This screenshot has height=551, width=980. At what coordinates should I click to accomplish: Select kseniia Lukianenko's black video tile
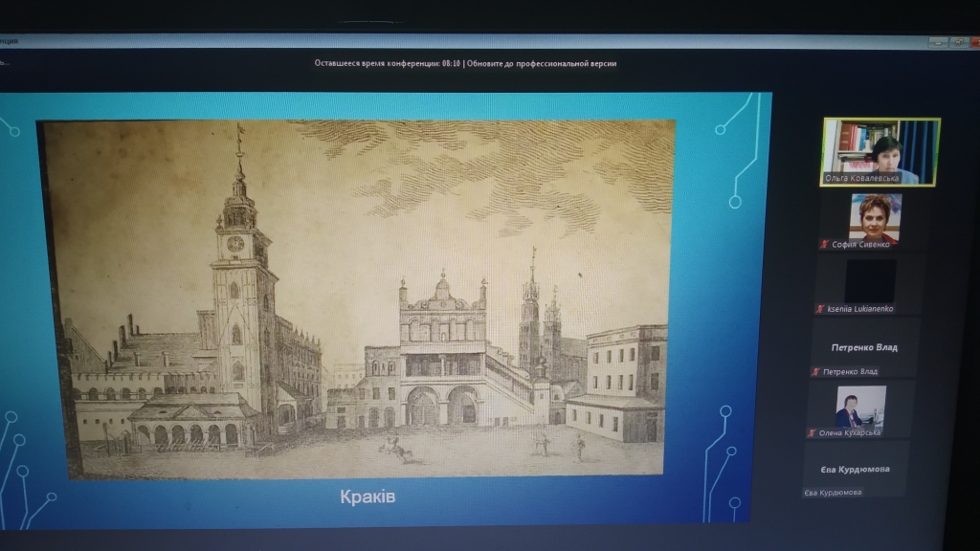pyautogui.click(x=870, y=281)
